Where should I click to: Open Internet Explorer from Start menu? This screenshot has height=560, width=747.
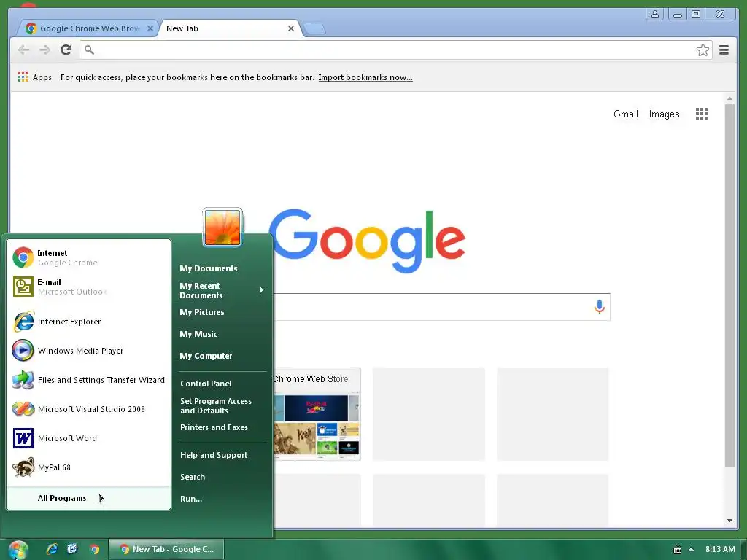[88, 322]
